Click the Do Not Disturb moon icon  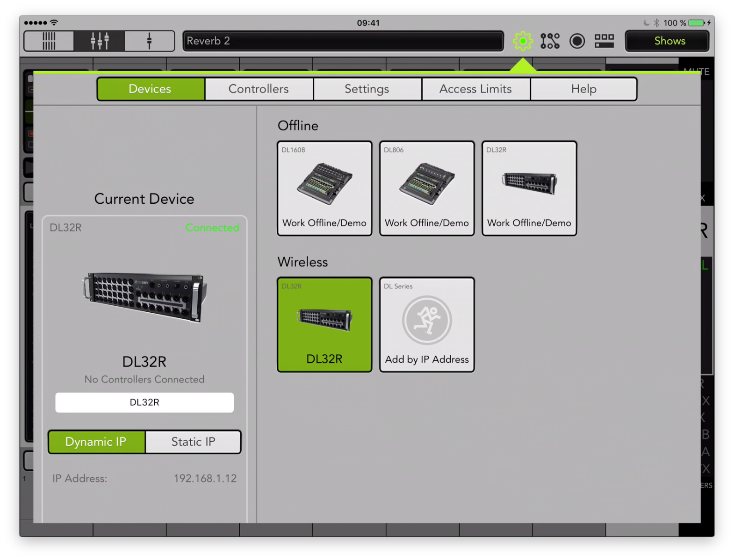(x=647, y=22)
